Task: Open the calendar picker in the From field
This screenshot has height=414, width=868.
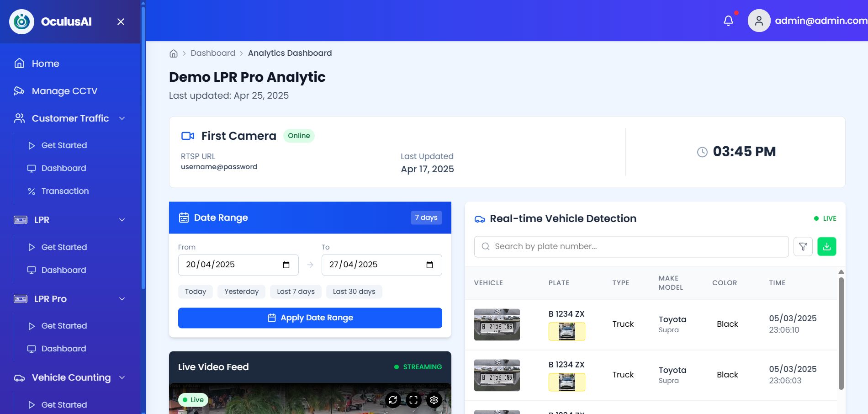Action: tap(286, 265)
